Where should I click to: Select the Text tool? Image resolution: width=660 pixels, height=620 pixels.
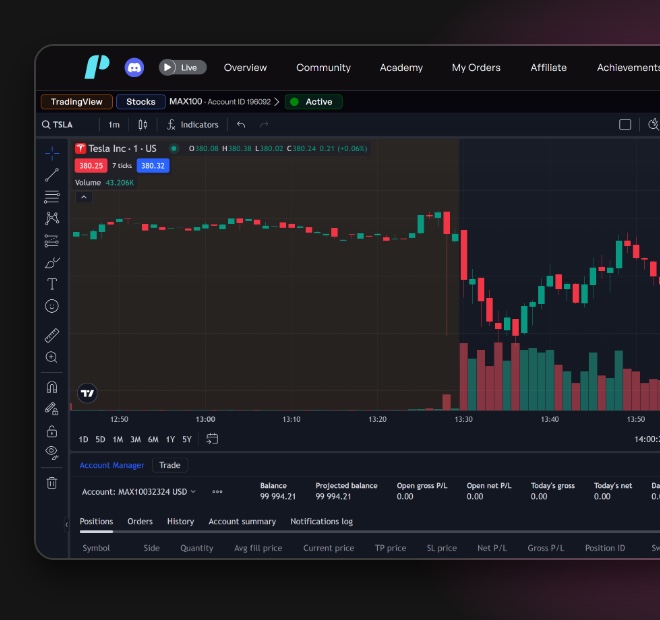pyautogui.click(x=52, y=284)
